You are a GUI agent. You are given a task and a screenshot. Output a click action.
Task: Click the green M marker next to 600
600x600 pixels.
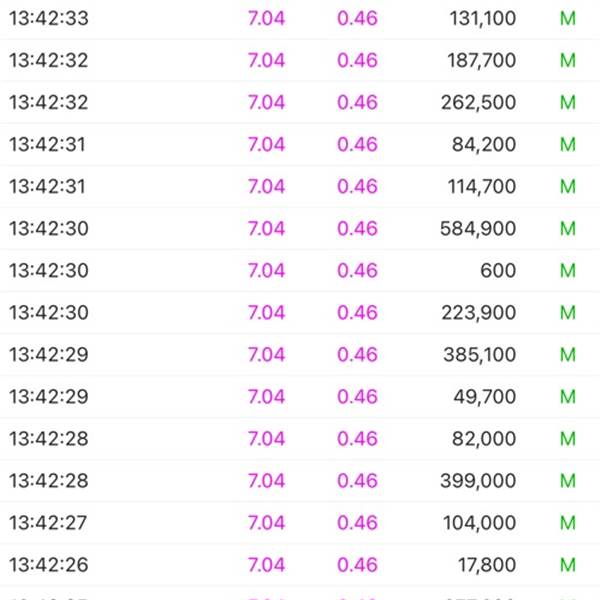coord(568,271)
